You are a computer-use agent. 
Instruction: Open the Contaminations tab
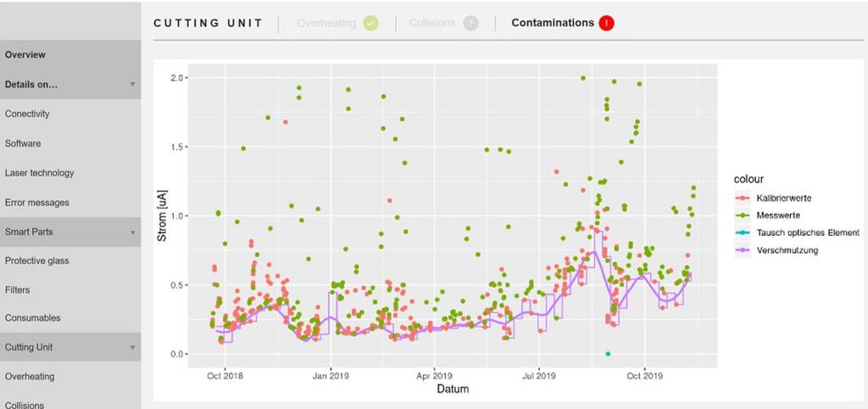(553, 23)
